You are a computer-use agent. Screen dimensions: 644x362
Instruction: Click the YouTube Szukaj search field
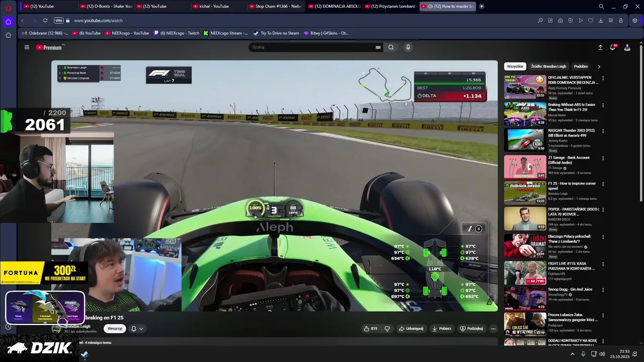pos(312,47)
